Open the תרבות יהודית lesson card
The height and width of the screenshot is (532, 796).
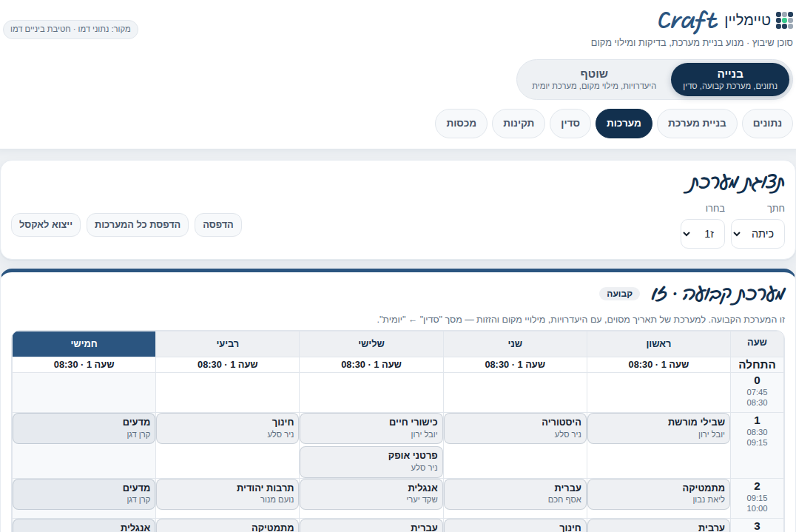click(x=227, y=494)
